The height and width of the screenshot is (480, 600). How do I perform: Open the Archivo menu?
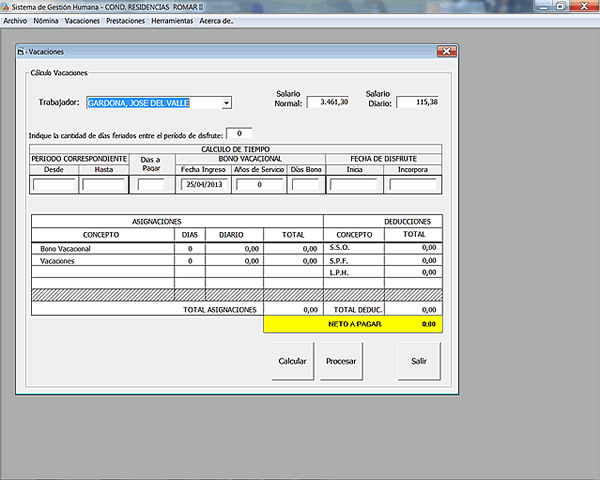16,20
